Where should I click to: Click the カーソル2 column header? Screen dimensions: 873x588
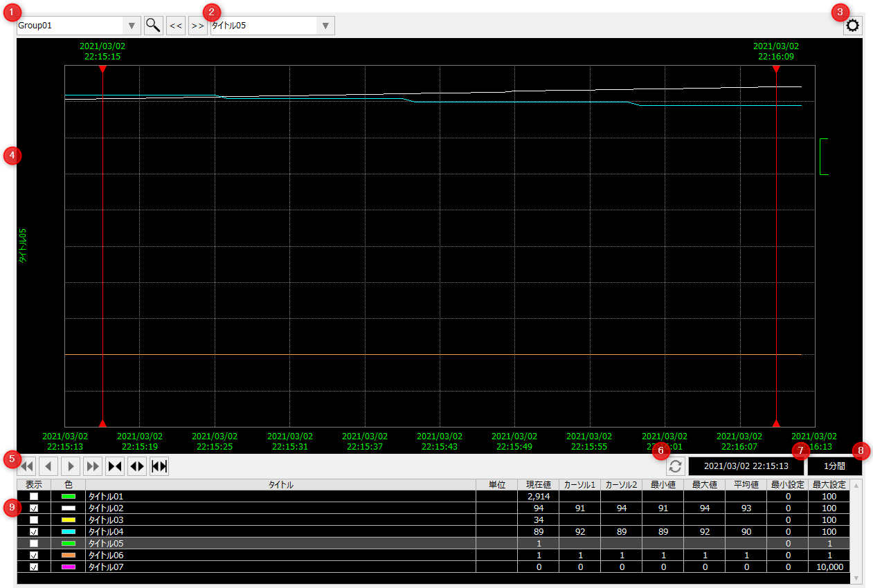pos(622,485)
